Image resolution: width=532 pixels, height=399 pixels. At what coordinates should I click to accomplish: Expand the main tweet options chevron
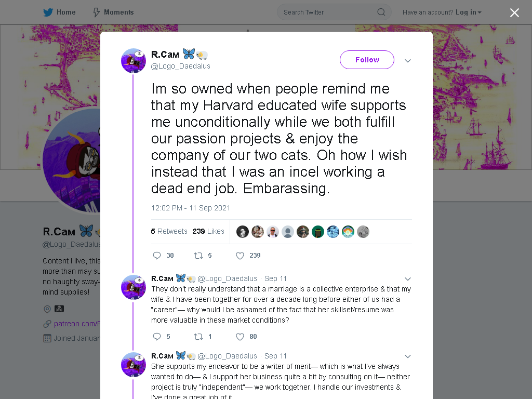408,61
